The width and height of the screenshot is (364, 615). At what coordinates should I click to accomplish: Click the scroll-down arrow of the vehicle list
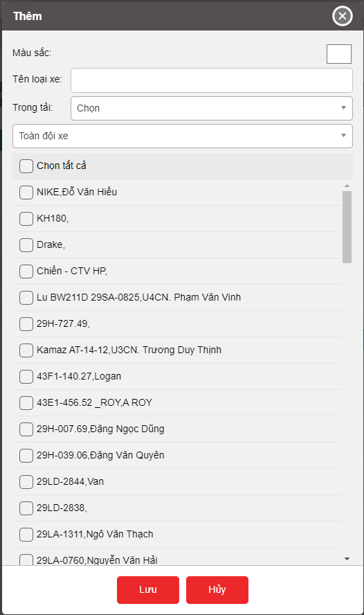(x=347, y=558)
